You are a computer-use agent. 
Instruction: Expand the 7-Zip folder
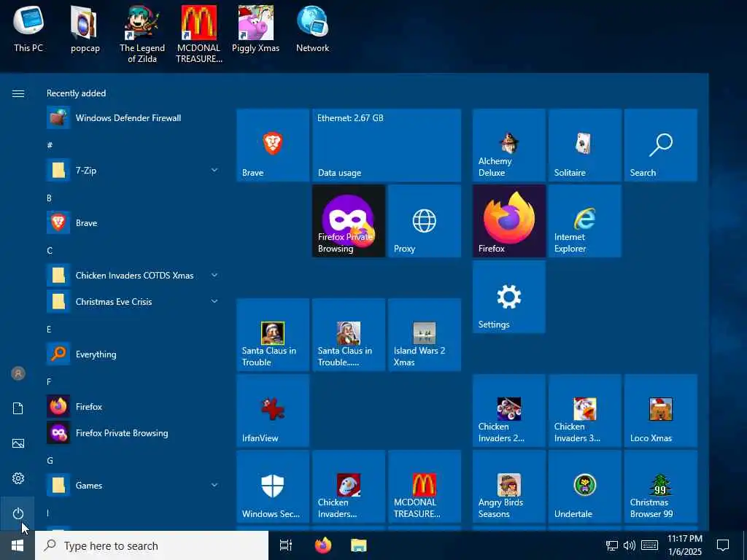pyautogui.click(x=133, y=170)
